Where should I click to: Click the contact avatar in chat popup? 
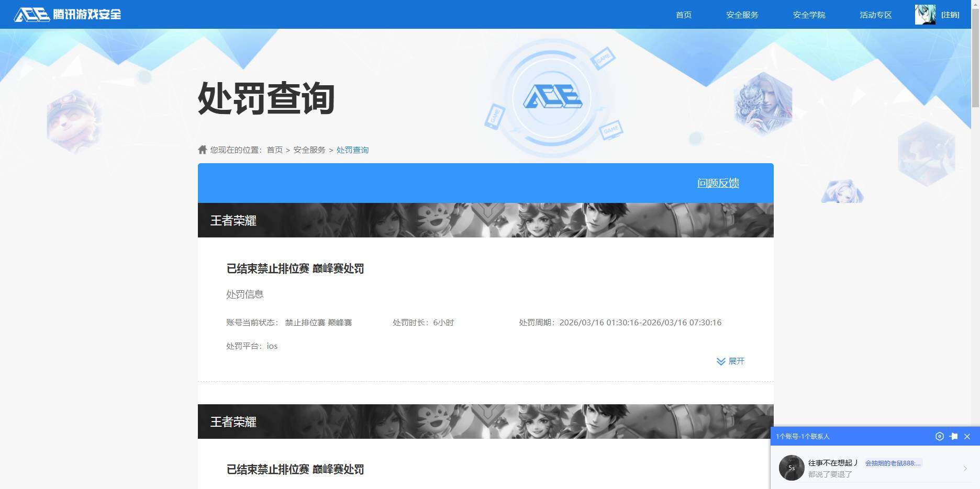click(x=792, y=468)
